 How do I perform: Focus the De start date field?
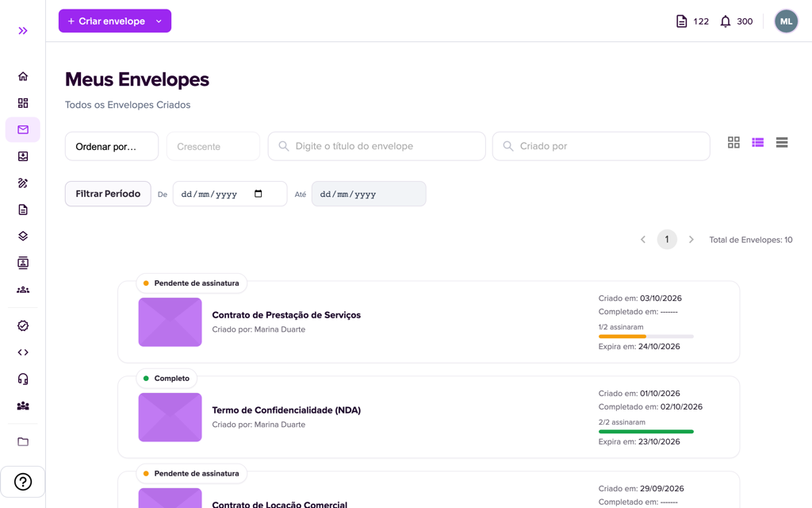(229, 194)
